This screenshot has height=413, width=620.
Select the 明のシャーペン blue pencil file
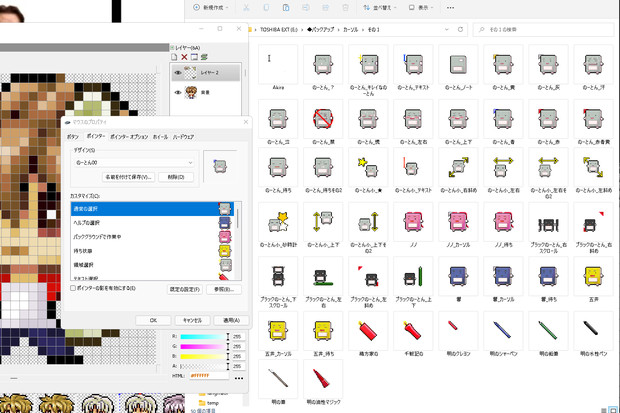[503, 334]
